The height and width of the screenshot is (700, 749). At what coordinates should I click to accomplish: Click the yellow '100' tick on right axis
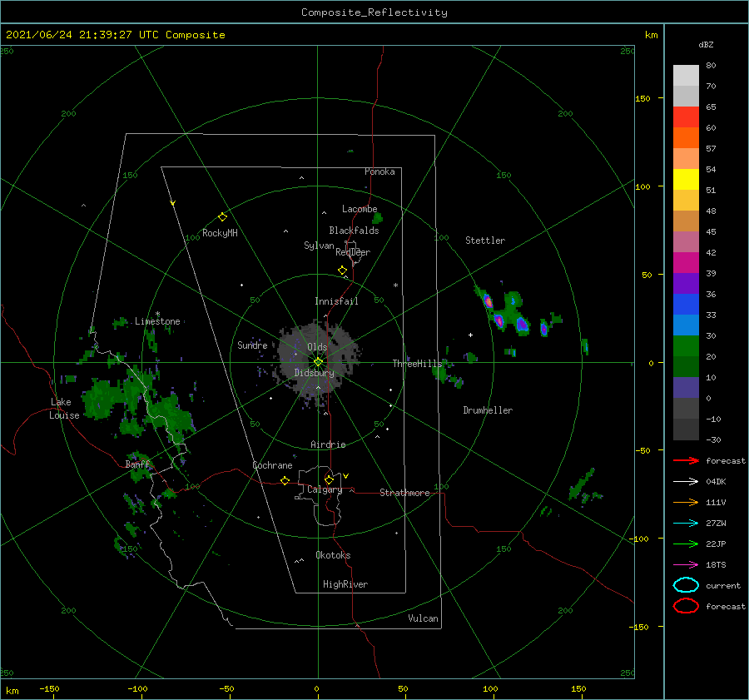(642, 186)
